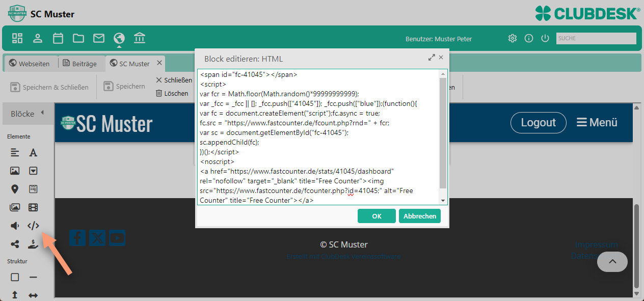Select the audio speaker block element

tap(15, 226)
